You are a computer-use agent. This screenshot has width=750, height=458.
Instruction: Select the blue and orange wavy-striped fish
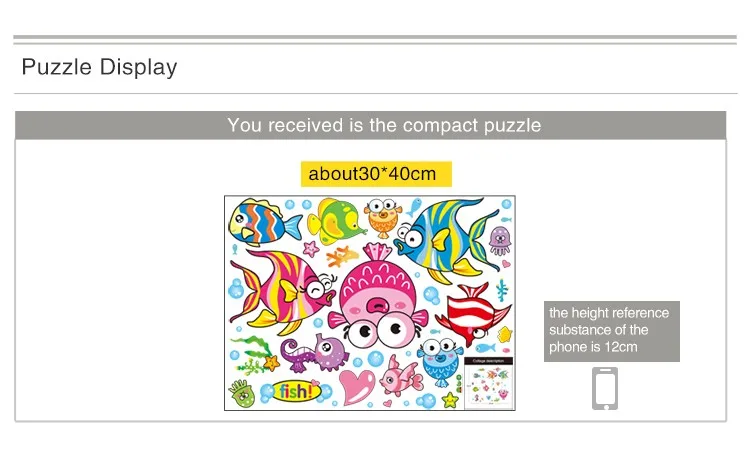(264, 221)
